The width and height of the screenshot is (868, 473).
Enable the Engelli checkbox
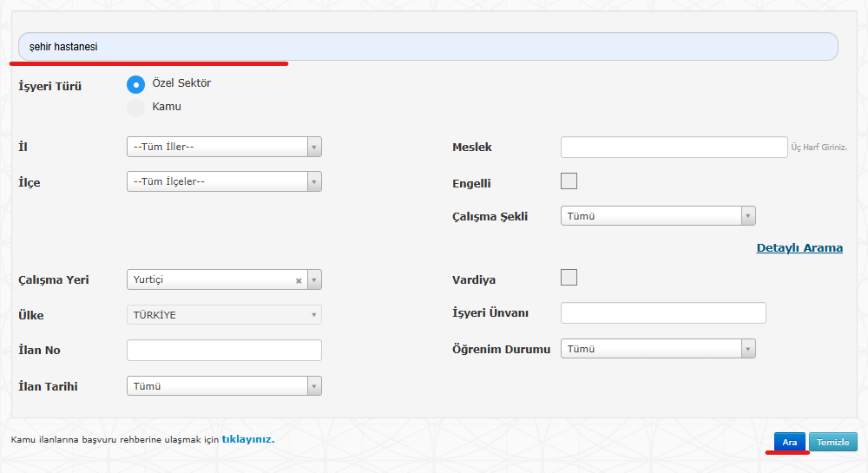pos(569,181)
